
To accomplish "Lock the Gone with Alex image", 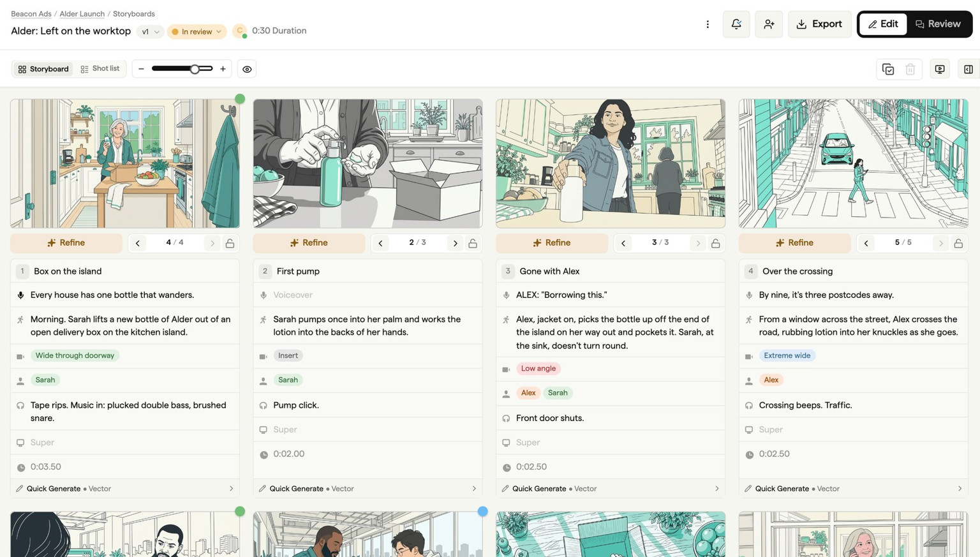I will [716, 243].
